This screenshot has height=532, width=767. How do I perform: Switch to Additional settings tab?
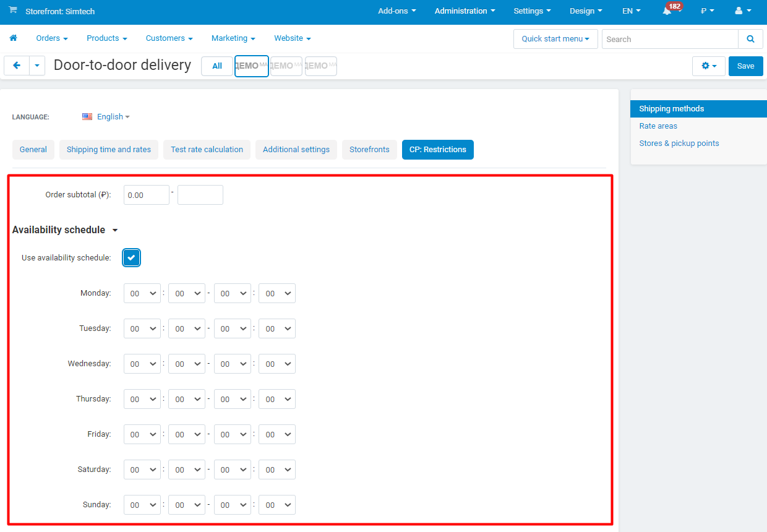coord(296,150)
